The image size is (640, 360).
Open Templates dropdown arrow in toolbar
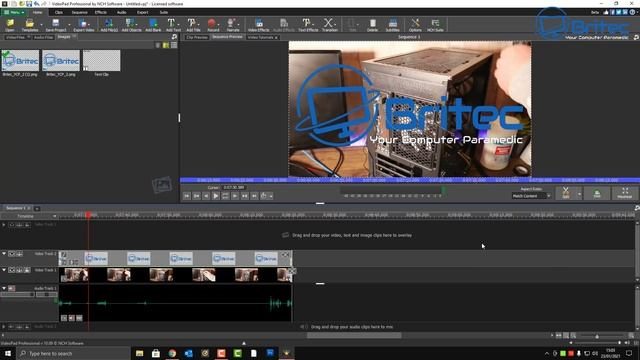click(41, 25)
